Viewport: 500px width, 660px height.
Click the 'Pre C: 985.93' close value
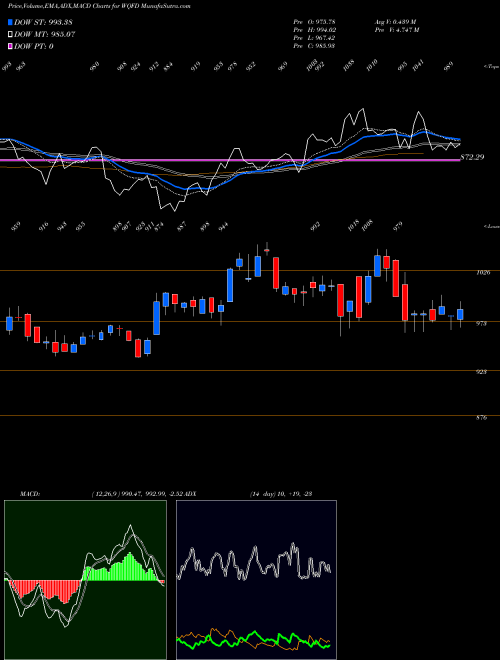(314, 46)
